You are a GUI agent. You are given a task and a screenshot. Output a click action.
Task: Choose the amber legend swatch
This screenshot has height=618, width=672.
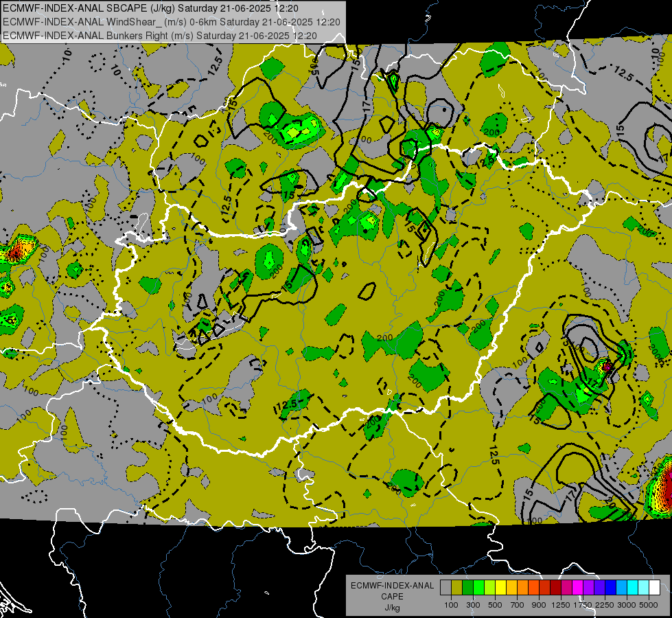[x=511, y=587]
